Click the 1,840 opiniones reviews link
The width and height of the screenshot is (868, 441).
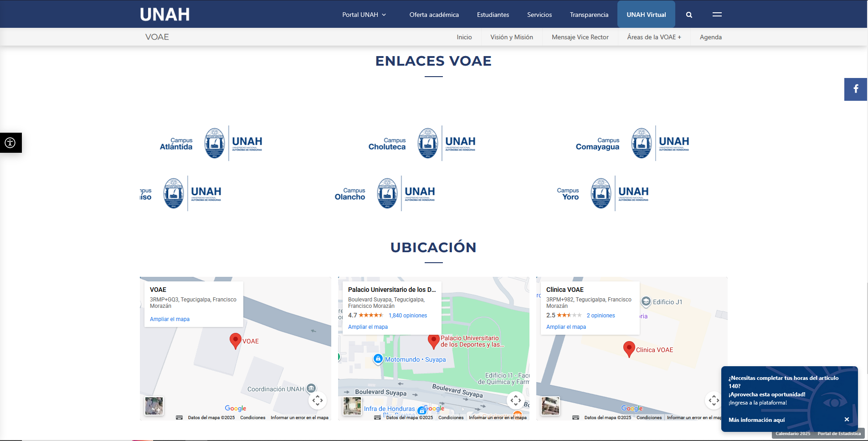(409, 315)
